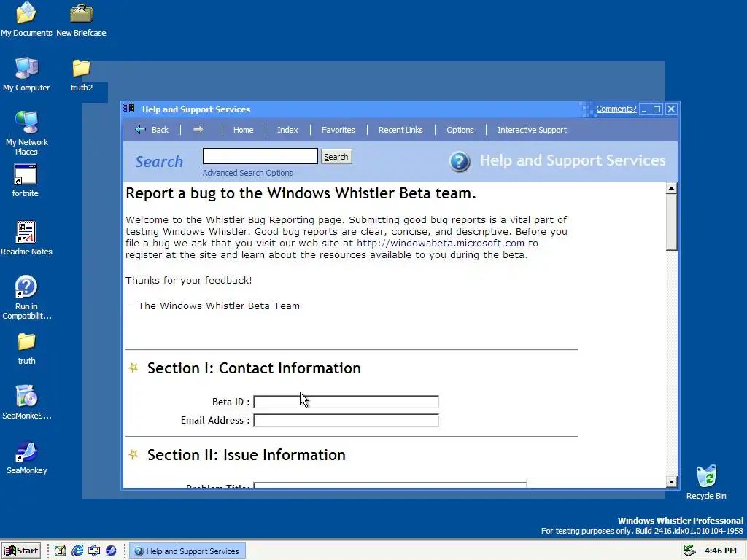This screenshot has height=560, width=747.
Task: Focus the Beta ID field
Action: pos(346,402)
